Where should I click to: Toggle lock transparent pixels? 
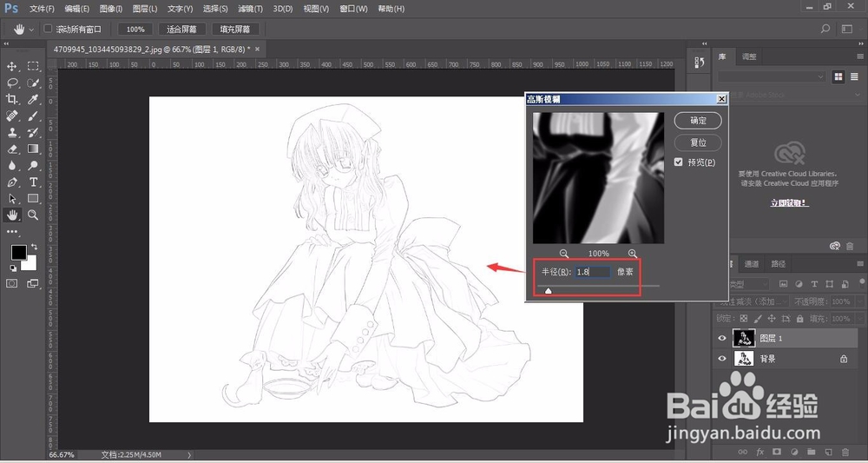click(744, 319)
